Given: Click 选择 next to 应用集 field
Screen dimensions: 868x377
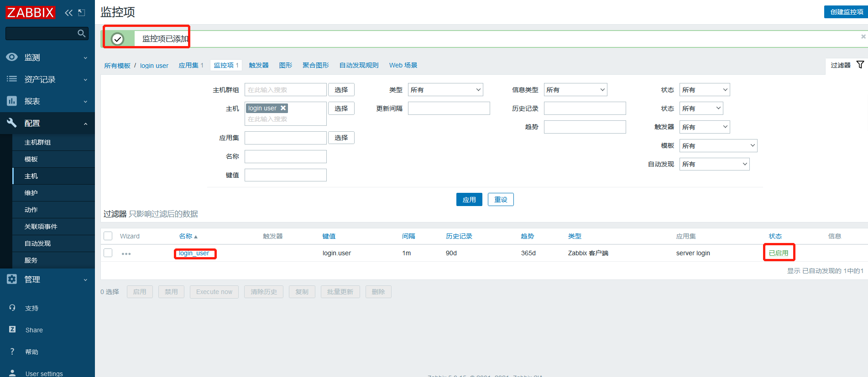Looking at the screenshot, I should pos(341,138).
